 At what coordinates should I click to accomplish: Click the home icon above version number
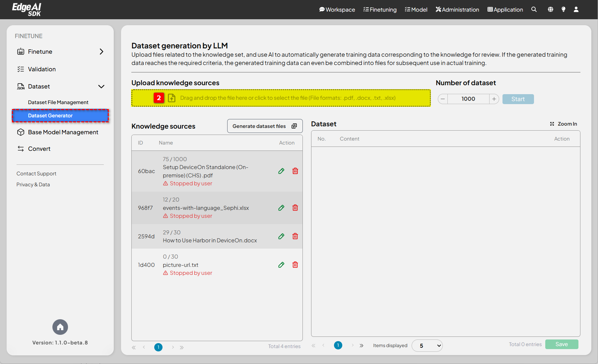pyautogui.click(x=60, y=327)
